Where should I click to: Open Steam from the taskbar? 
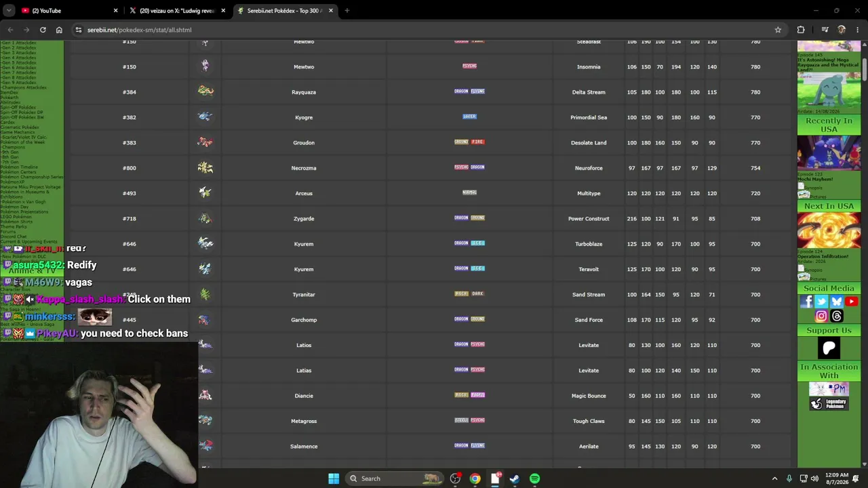(515, 479)
